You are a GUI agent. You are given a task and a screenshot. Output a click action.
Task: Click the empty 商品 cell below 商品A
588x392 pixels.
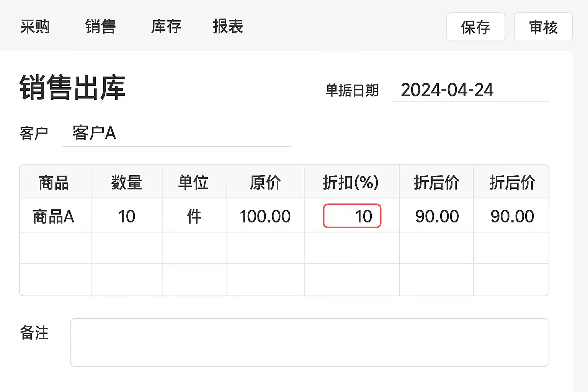click(55, 248)
